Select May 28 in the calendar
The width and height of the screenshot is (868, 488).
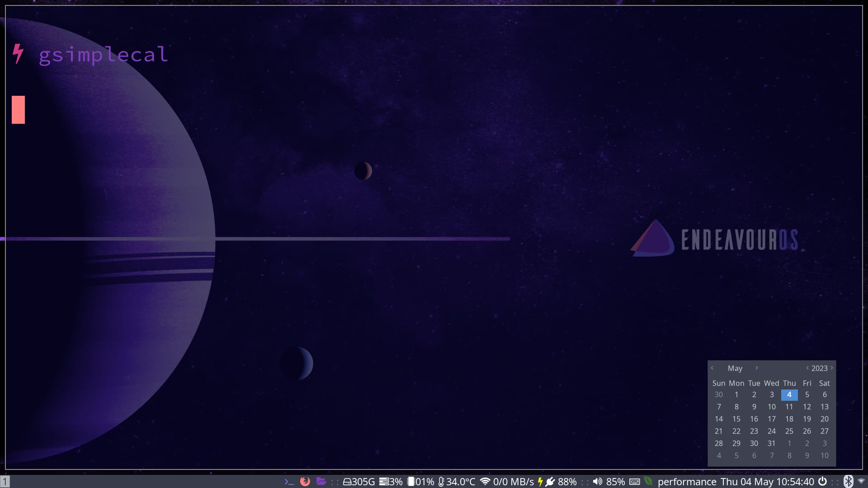pos(719,443)
